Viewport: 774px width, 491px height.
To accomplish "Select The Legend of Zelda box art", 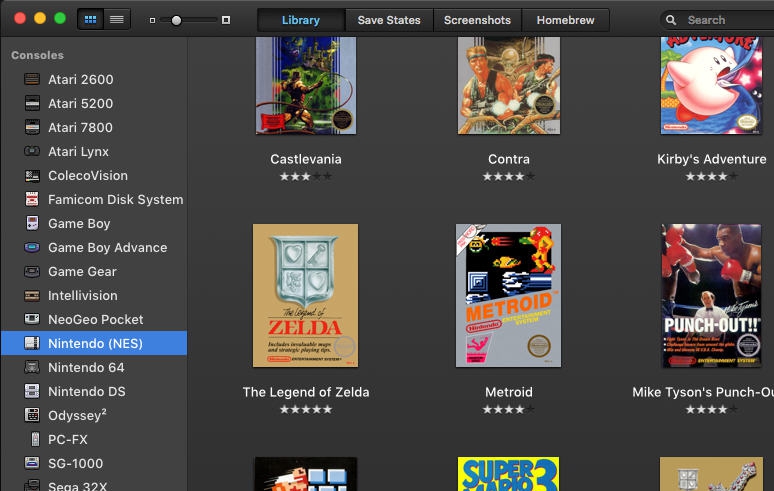I will click(x=305, y=296).
